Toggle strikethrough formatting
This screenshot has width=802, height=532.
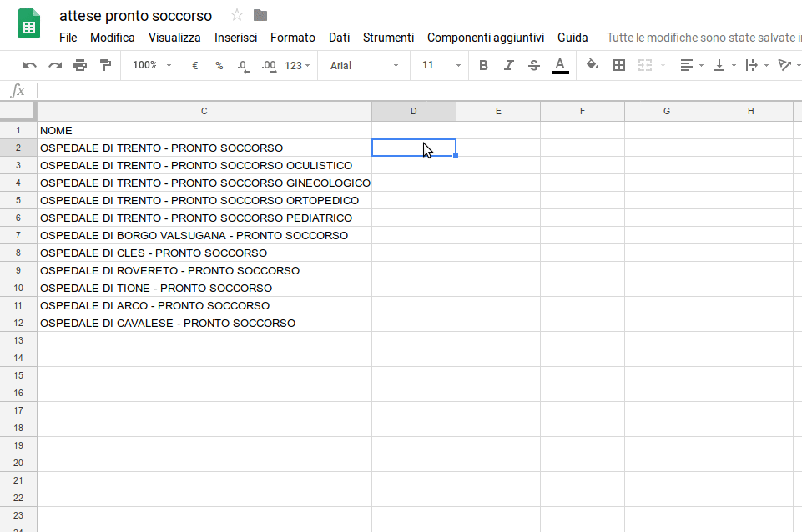[x=534, y=65]
